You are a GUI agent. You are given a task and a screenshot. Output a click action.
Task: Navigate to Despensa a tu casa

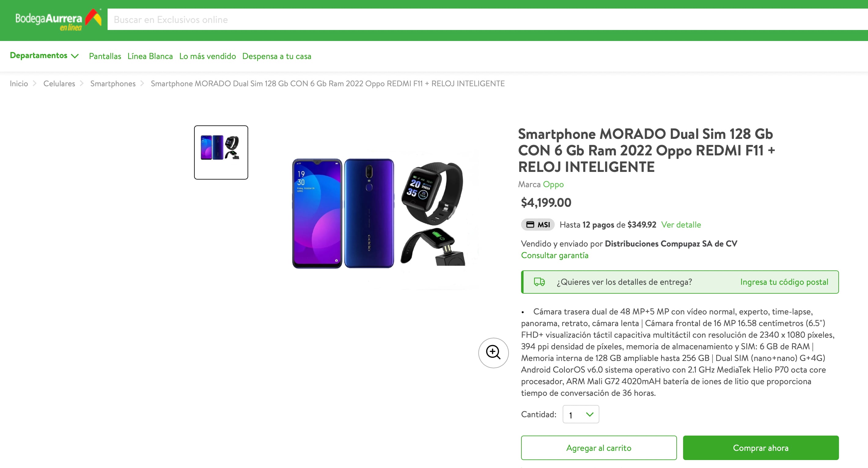tap(276, 56)
